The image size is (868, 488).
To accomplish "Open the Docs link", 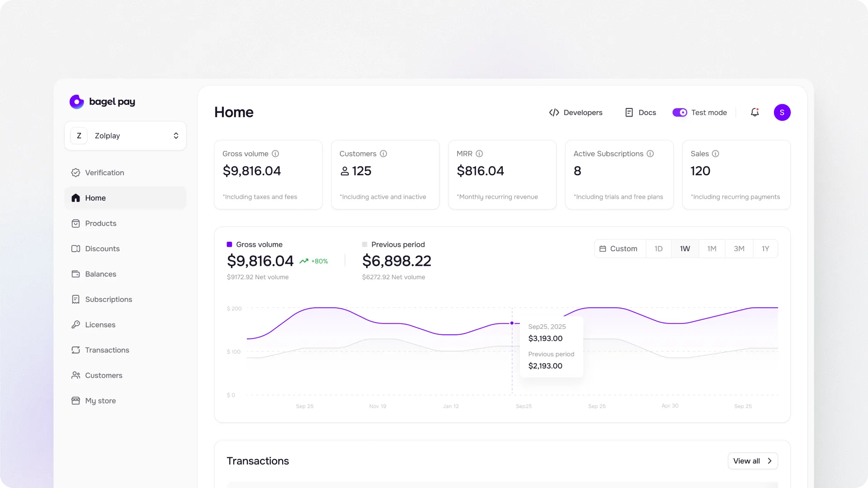I will pos(640,113).
